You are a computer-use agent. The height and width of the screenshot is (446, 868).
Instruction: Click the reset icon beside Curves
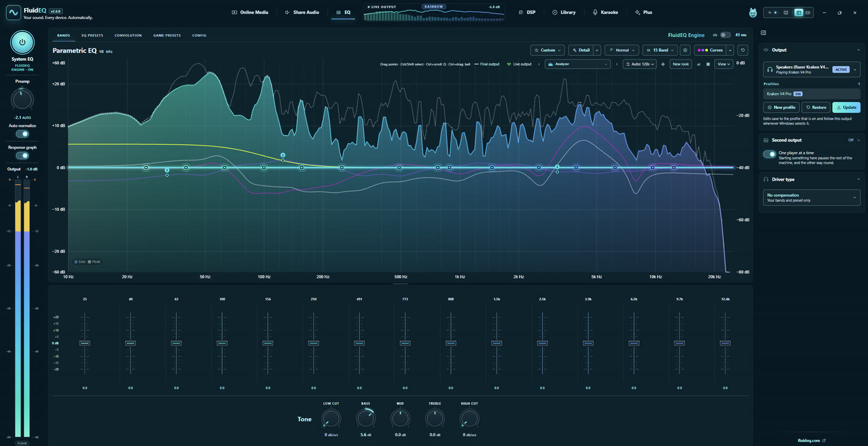point(743,50)
